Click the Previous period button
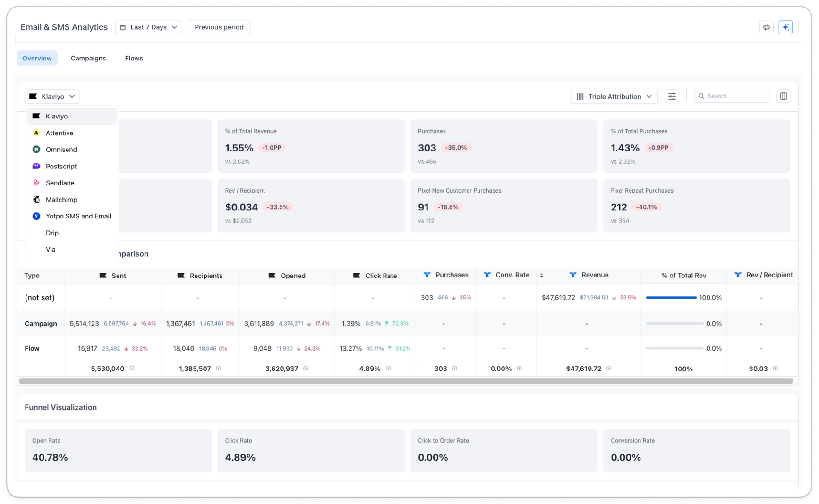This screenshot has width=819, height=504. point(219,27)
